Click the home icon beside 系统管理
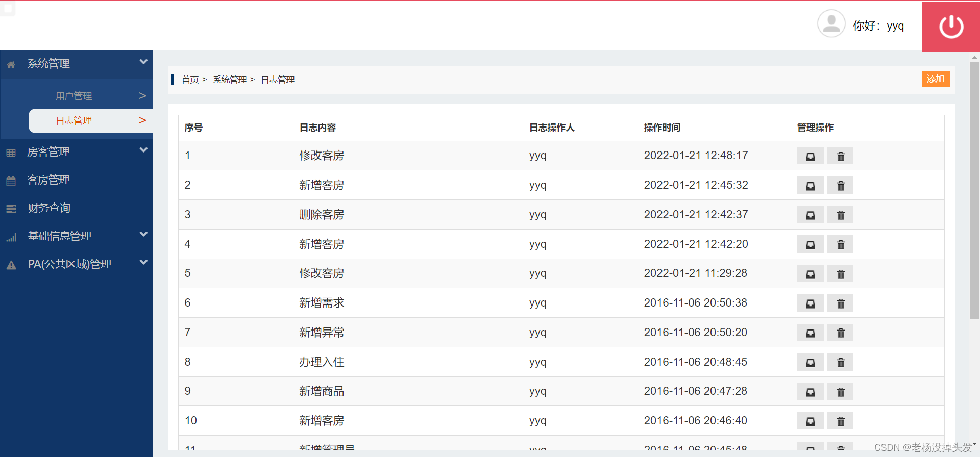980x457 pixels. [x=11, y=65]
